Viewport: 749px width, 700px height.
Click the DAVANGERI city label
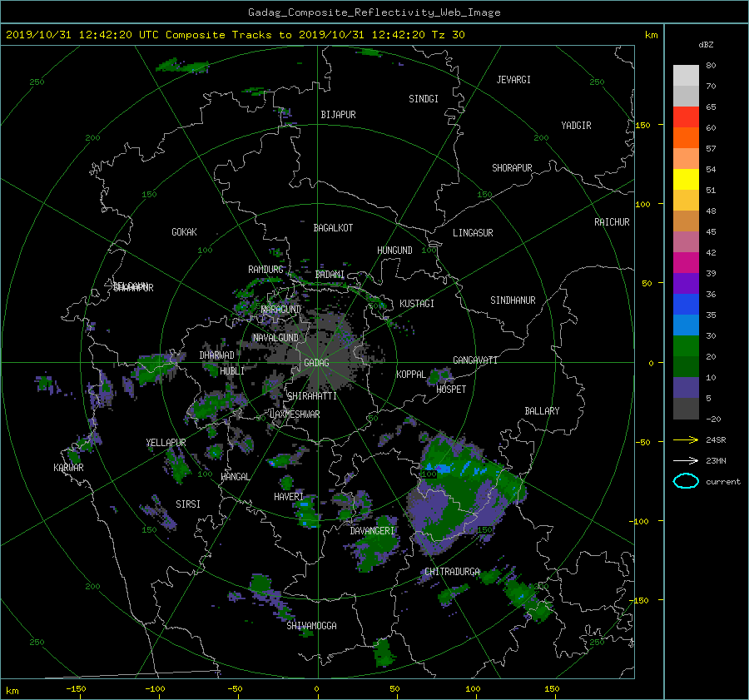point(372,531)
